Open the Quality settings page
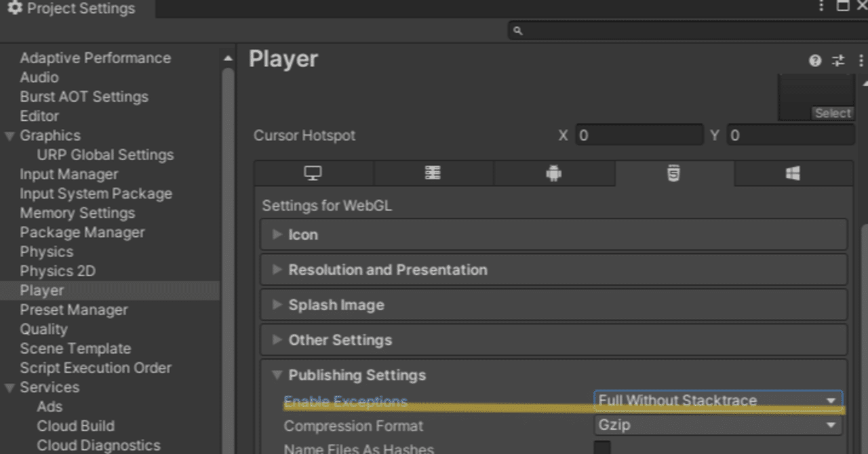Image resolution: width=868 pixels, height=454 pixels. pos(43,329)
